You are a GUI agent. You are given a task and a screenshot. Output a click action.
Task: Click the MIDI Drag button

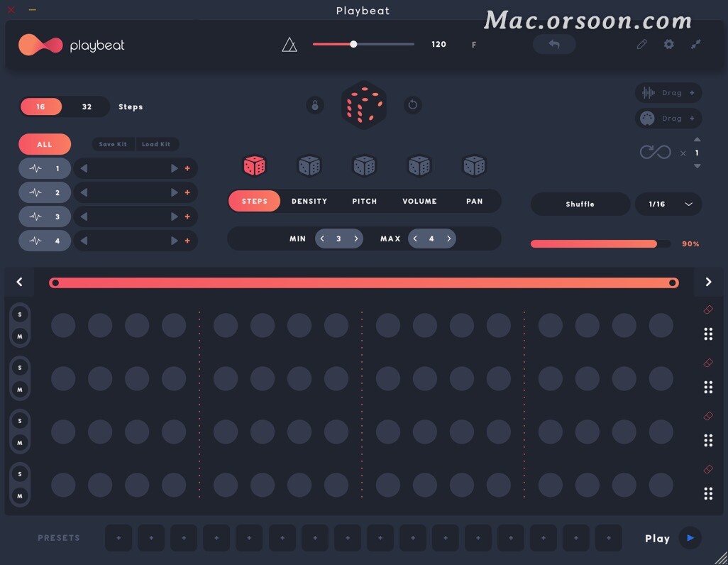668,119
